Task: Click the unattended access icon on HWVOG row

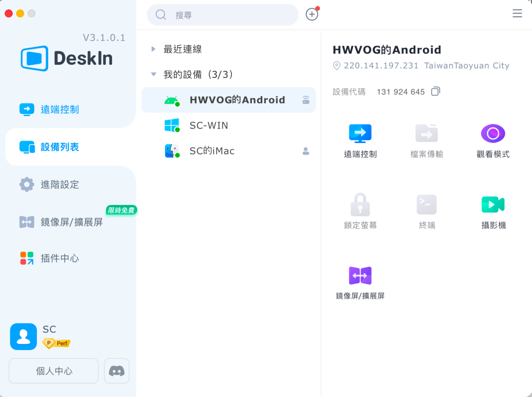Action: pyautogui.click(x=306, y=100)
